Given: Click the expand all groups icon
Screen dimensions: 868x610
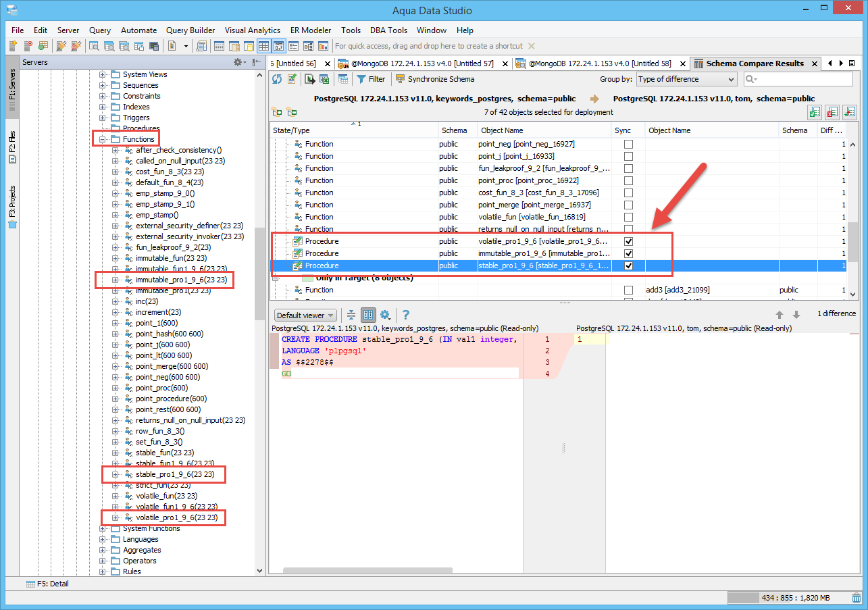Looking at the screenshot, I should pos(277,112).
